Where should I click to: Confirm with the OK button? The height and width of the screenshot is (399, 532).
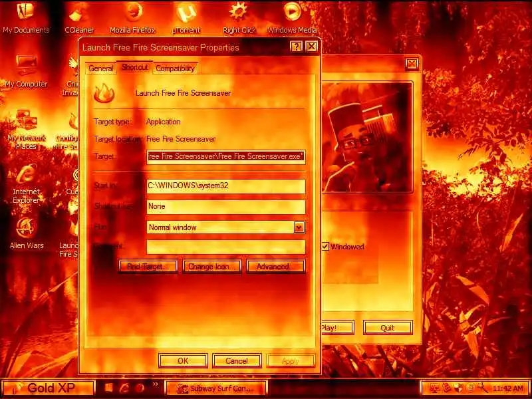tap(183, 361)
